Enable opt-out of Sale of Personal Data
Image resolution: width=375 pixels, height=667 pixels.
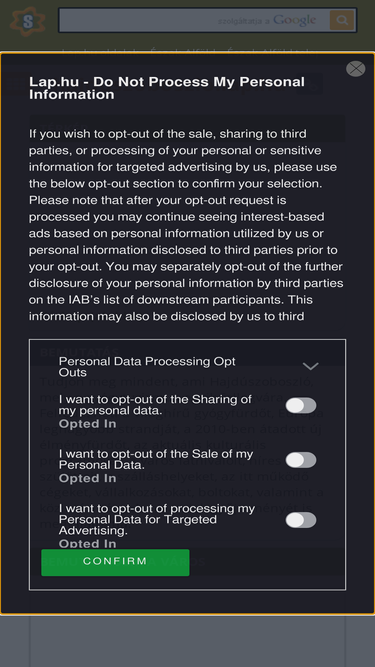point(301,460)
